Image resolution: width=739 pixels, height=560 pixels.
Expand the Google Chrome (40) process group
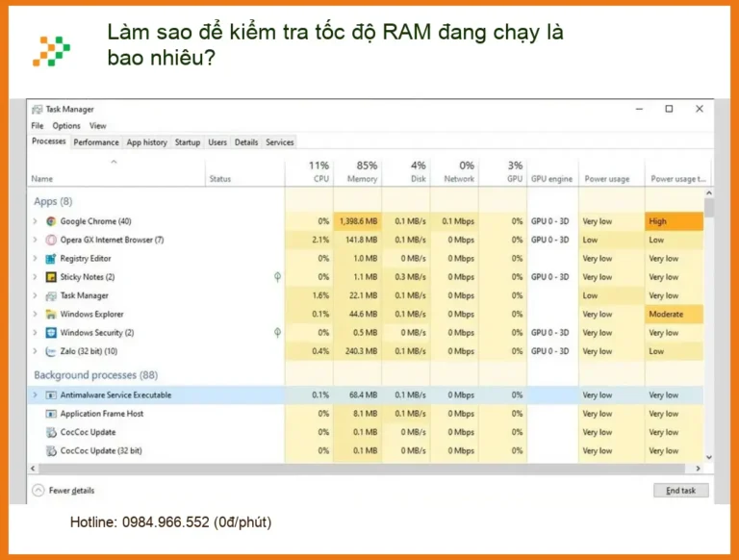click(35, 221)
